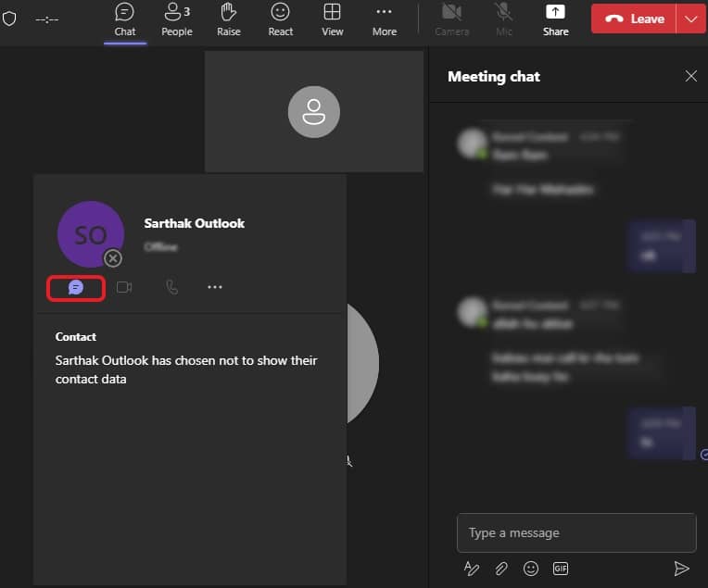Screen dimensions: 708x588
Task: Open the GIF picker
Action: tap(561, 569)
